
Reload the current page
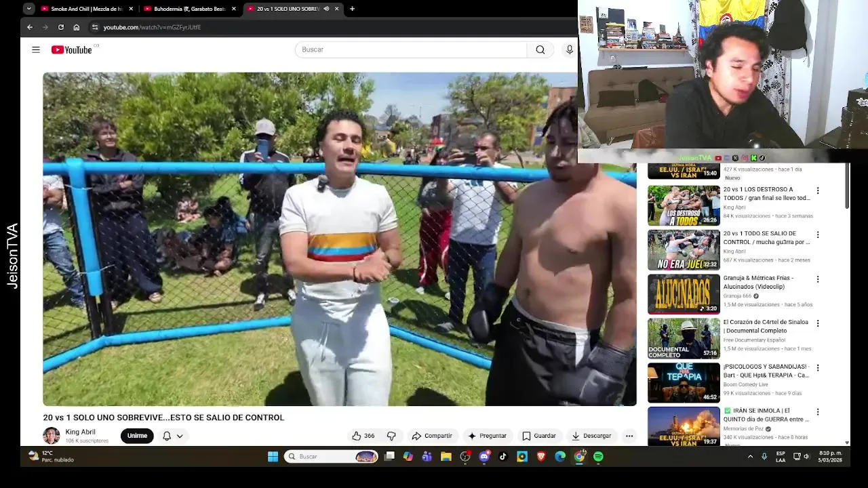(x=61, y=27)
